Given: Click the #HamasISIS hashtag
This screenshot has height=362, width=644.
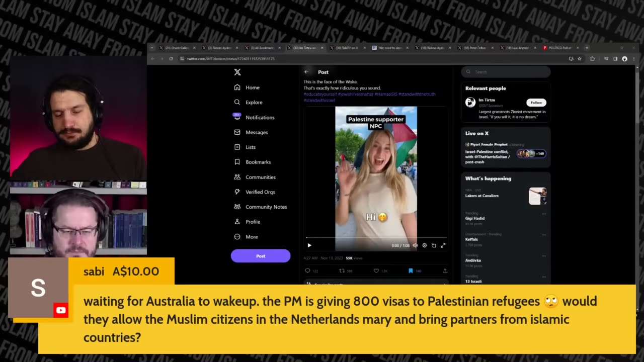Looking at the screenshot, I should 386,94.
